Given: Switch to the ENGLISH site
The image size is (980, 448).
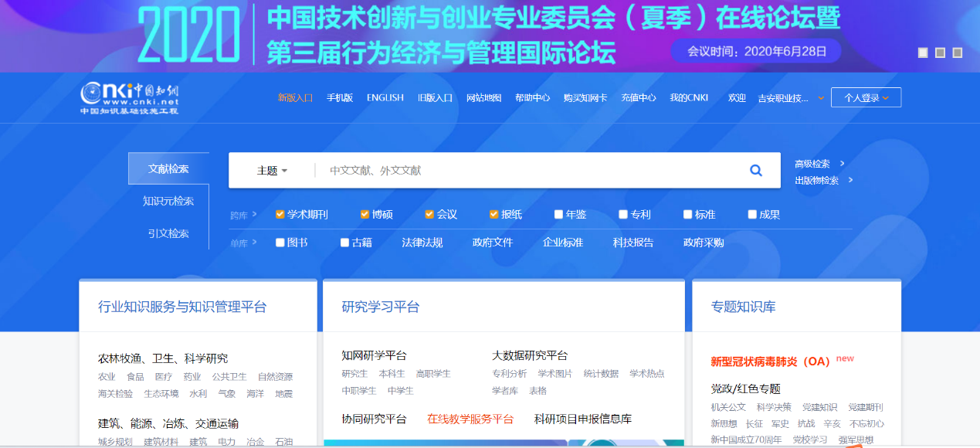Looking at the screenshot, I should [x=385, y=98].
